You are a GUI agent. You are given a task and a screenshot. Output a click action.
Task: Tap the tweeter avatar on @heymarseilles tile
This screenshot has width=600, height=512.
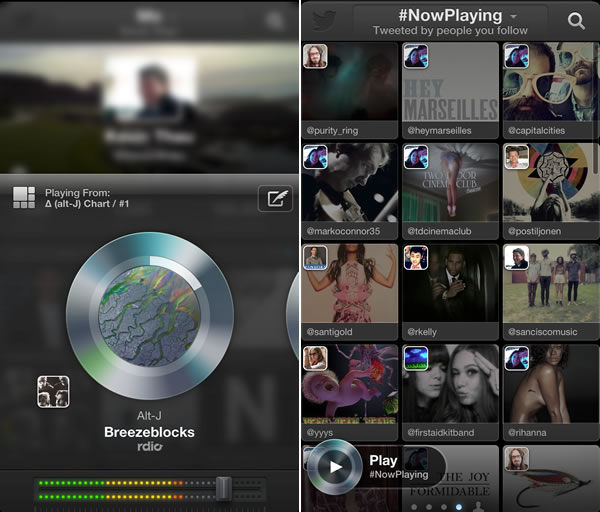pos(416,56)
